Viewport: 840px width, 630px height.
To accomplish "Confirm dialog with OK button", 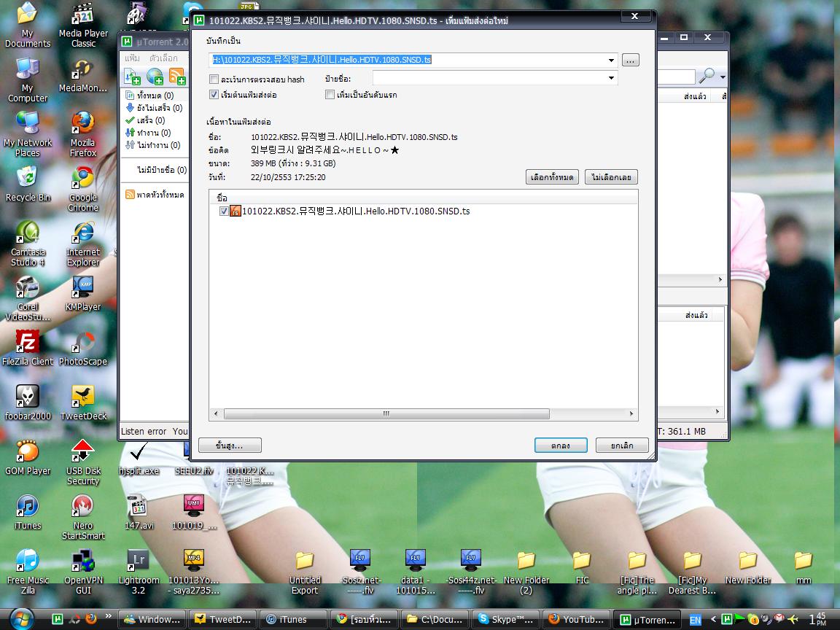I will click(x=561, y=446).
